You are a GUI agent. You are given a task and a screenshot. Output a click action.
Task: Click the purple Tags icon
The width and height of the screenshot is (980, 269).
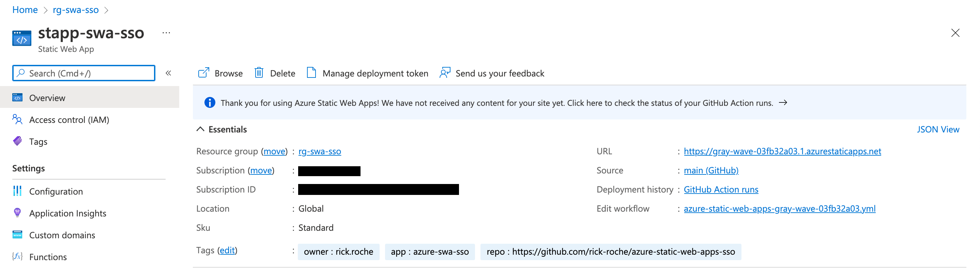[x=17, y=141]
